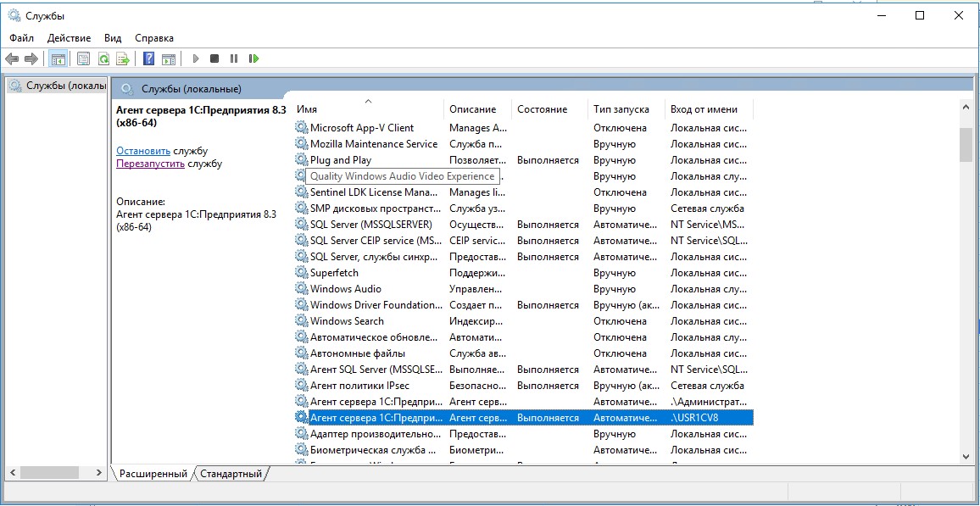Screen dimensions: 980x506
Task: Sort by the Вход от имени column header
Action: pos(709,109)
